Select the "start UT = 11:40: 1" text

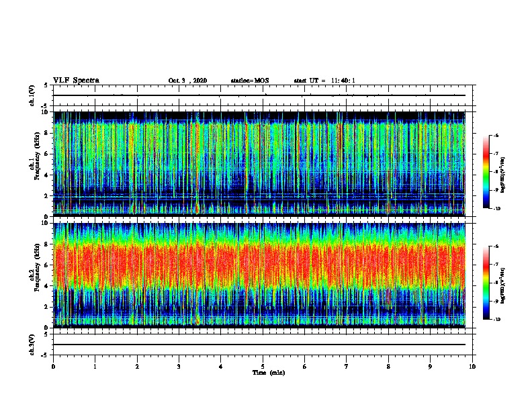[x=324, y=81]
